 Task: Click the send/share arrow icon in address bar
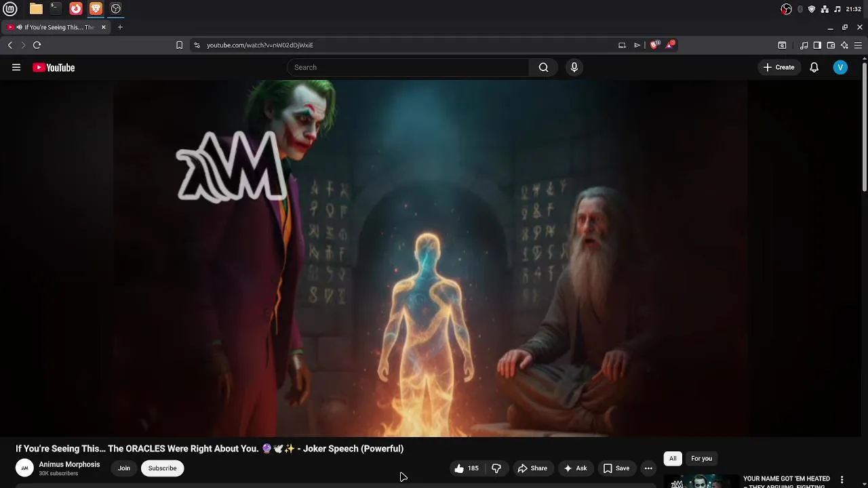coord(637,45)
